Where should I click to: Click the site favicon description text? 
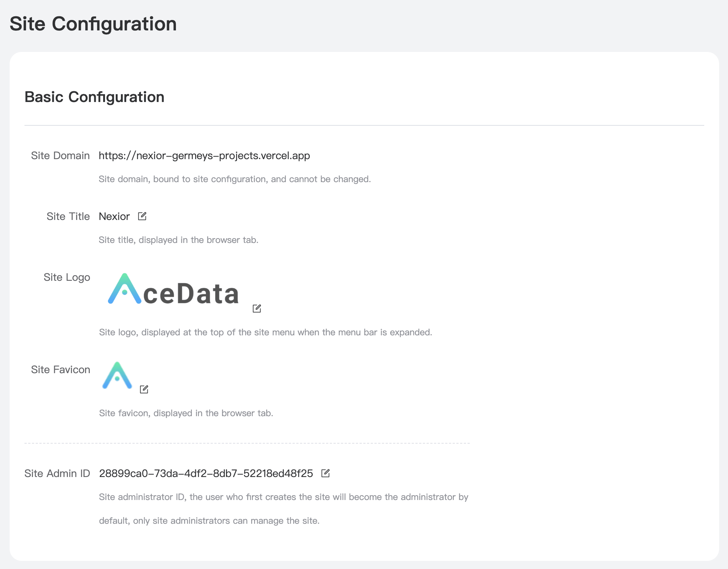pos(186,413)
